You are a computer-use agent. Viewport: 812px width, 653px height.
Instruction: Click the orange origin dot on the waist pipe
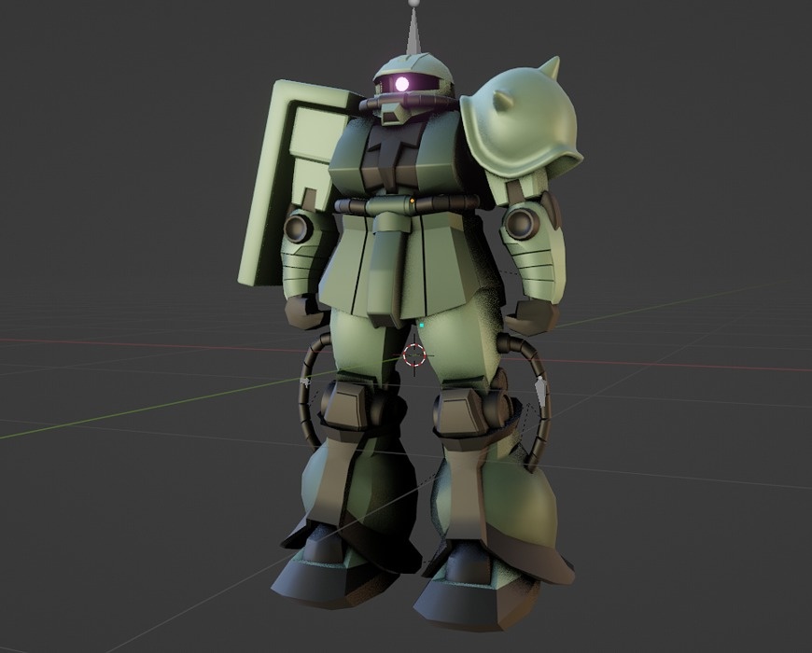coord(413,200)
